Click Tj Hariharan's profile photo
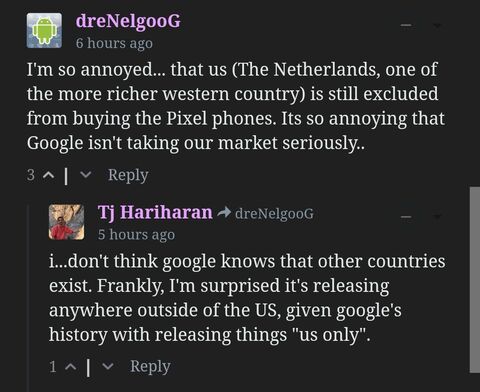 tap(66, 222)
